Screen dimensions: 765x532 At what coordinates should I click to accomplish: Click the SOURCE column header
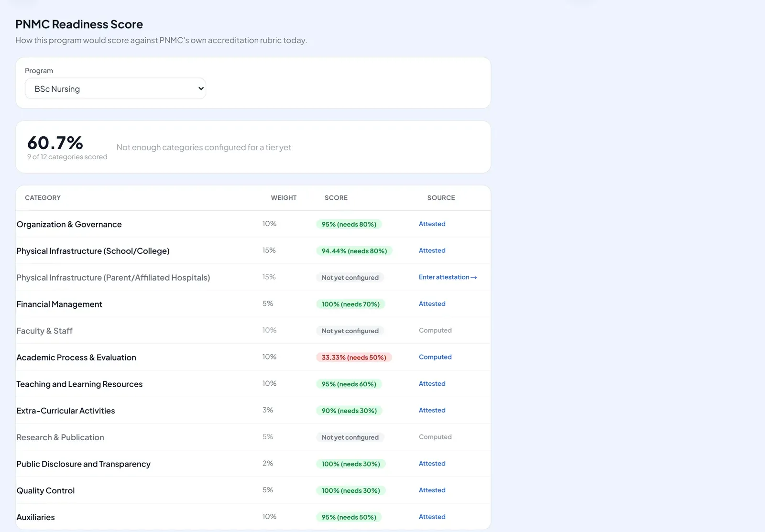(441, 197)
